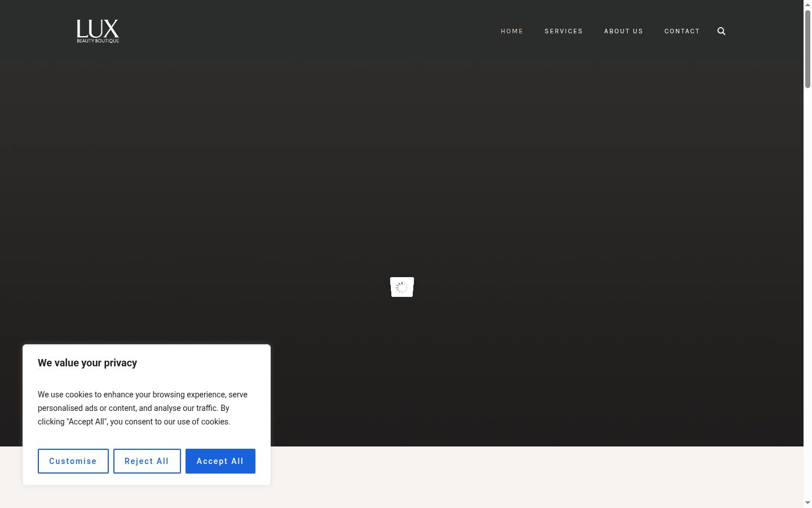
Task: Open the search magnifier icon
Action: [x=721, y=31]
